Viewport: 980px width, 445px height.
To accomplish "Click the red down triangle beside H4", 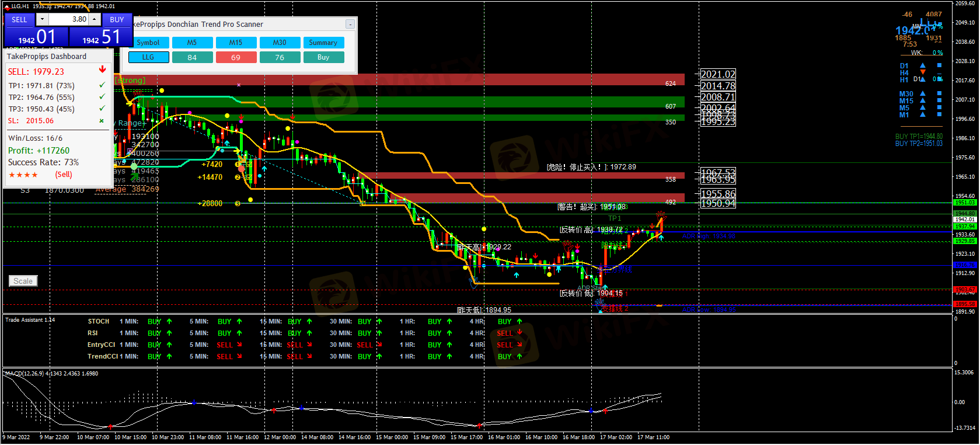I will (x=923, y=72).
